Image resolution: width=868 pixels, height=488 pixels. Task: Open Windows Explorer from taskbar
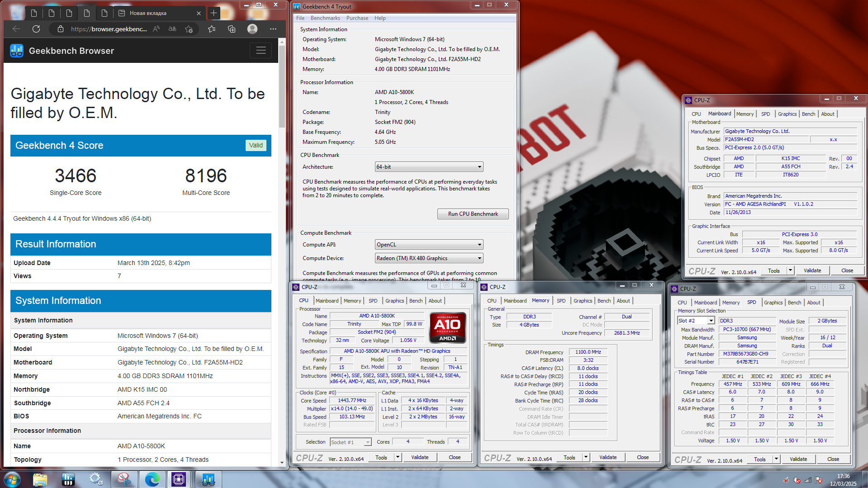[40, 479]
